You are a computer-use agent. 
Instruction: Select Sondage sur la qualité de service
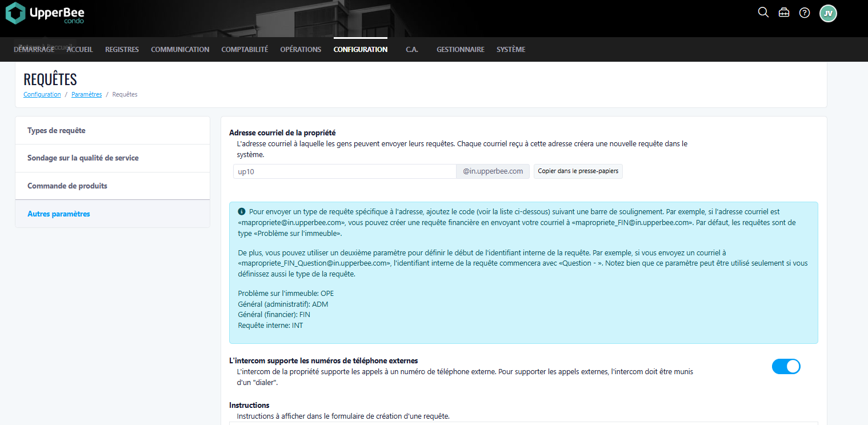113,158
